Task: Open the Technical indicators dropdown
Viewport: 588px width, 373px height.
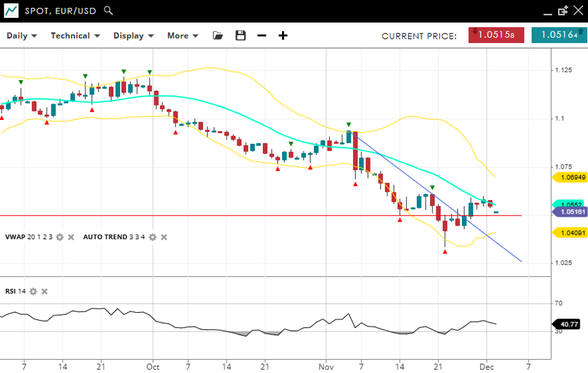Action: click(x=75, y=36)
